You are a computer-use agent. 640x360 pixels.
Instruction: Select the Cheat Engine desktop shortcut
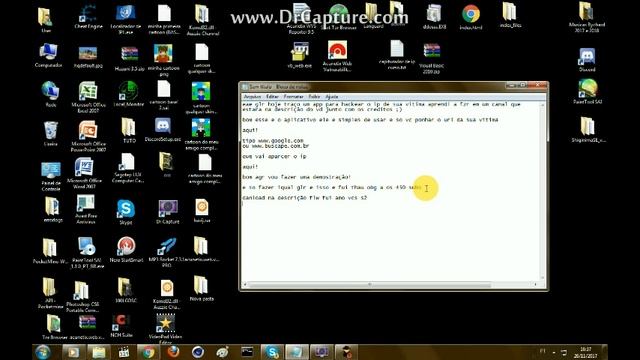(x=88, y=17)
